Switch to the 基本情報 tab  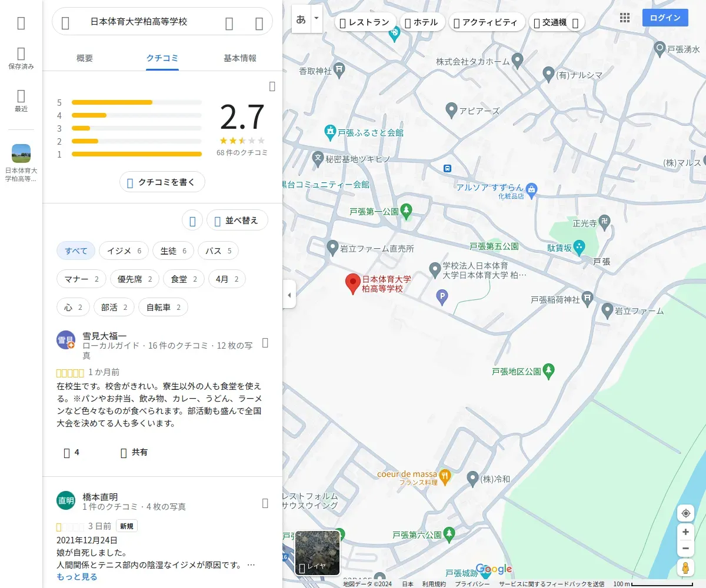coord(240,58)
